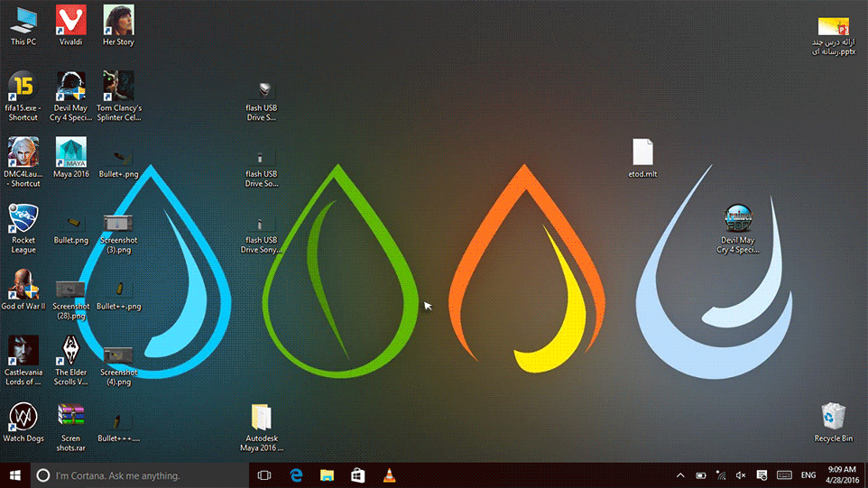Viewport: 868px width, 488px height.
Task: Select the Bullet+.png file
Action: tap(118, 164)
